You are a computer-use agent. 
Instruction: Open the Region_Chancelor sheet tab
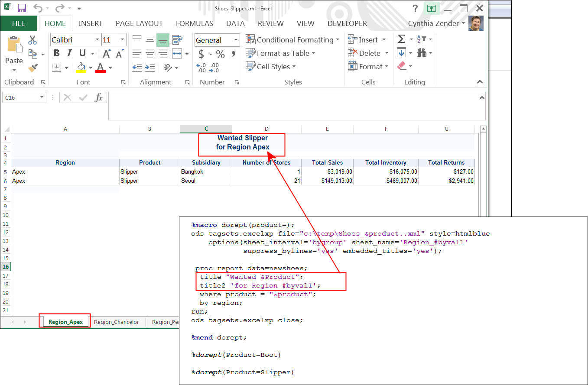(x=117, y=322)
